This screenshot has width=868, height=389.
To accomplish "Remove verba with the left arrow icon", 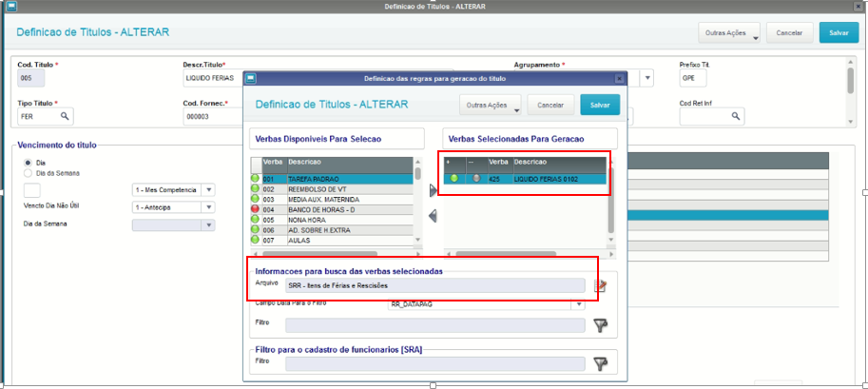I will click(x=433, y=216).
